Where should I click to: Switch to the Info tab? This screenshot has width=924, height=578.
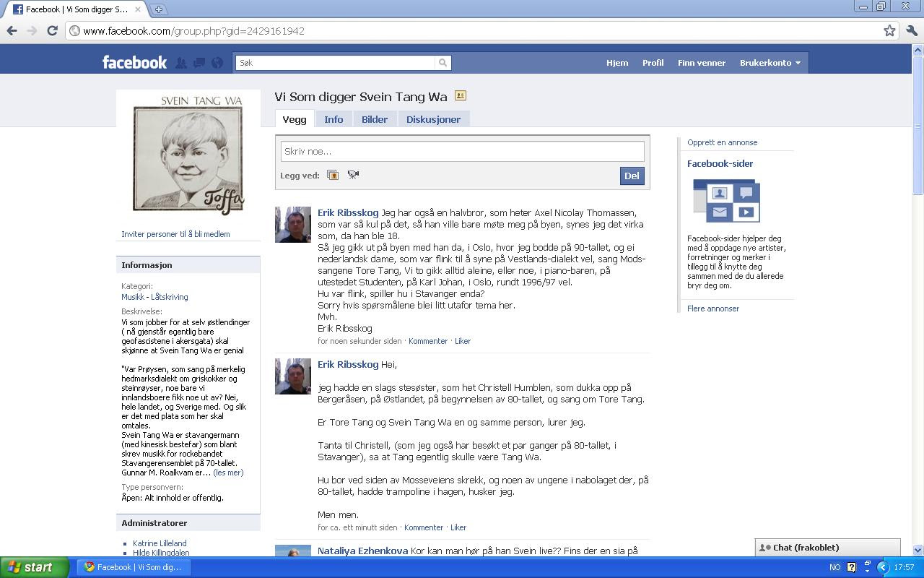point(334,119)
